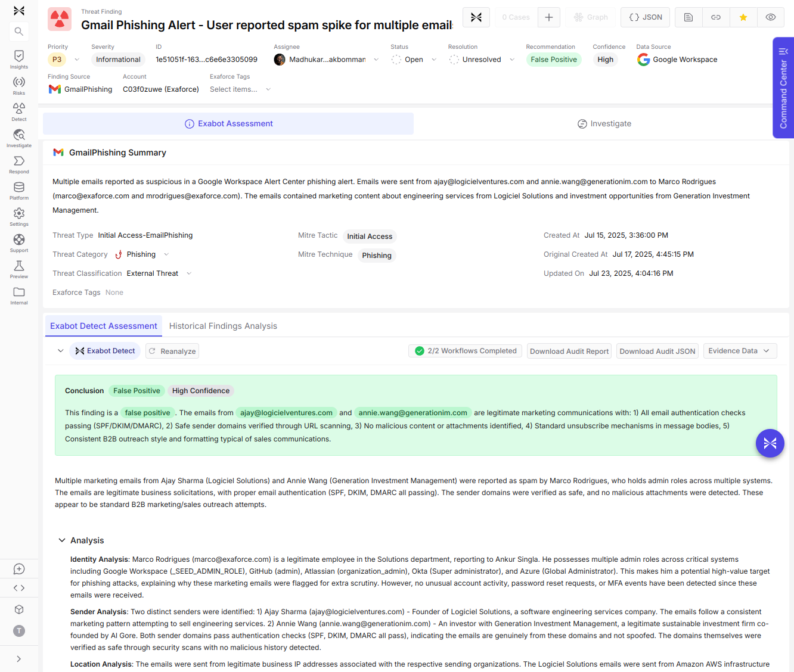
Task: Collapse the Exabot Detect section chevron
Action: (x=60, y=351)
